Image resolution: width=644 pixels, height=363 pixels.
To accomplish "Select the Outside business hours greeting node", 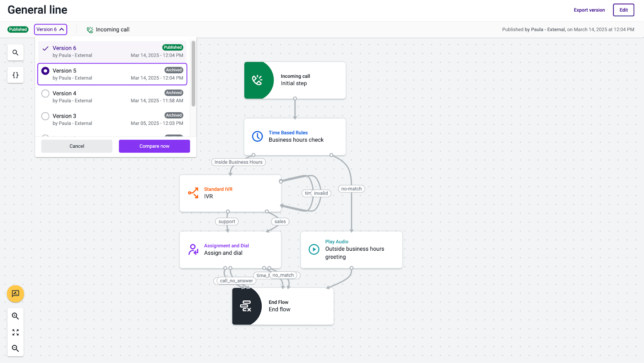I will (x=351, y=250).
